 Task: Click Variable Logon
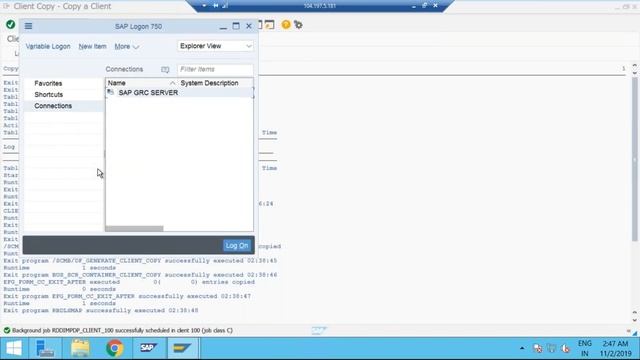48,47
